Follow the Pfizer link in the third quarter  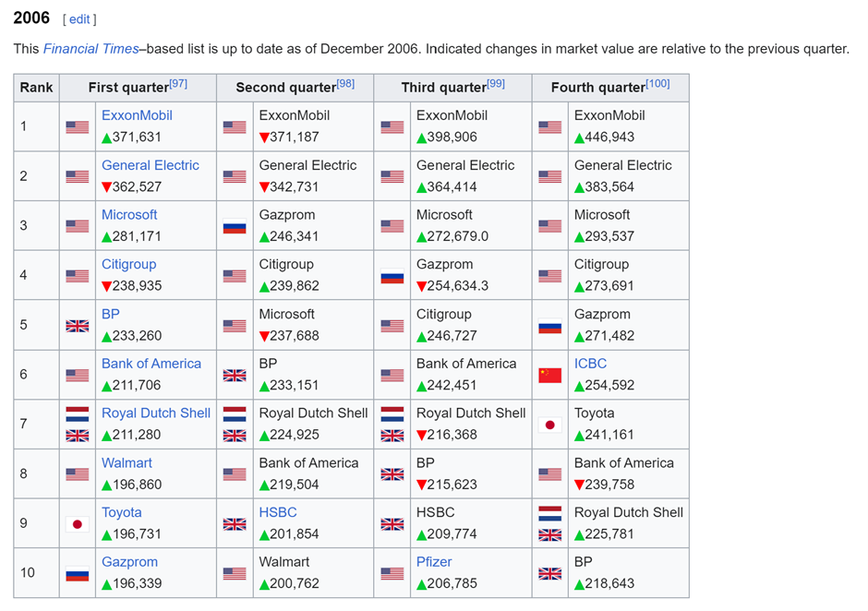435,562
